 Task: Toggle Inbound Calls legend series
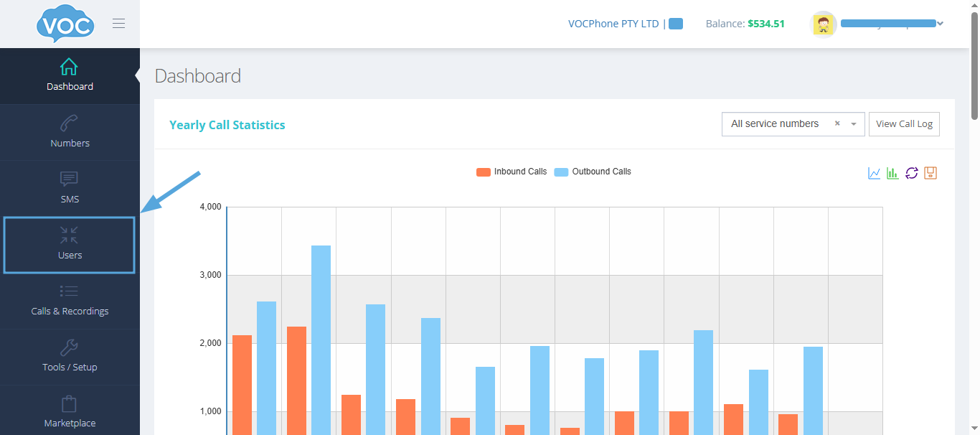[x=512, y=172]
